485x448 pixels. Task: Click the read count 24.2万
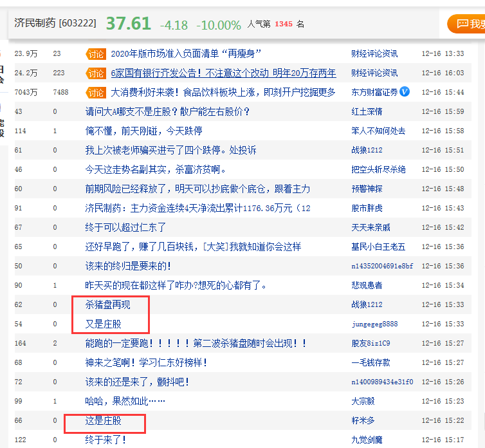coord(26,73)
